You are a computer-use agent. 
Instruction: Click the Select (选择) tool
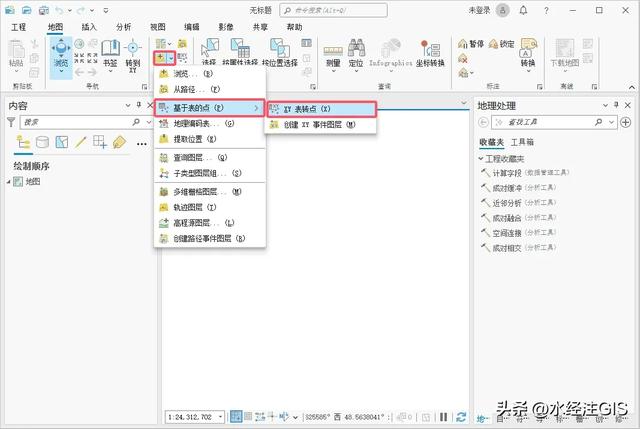[x=209, y=51]
